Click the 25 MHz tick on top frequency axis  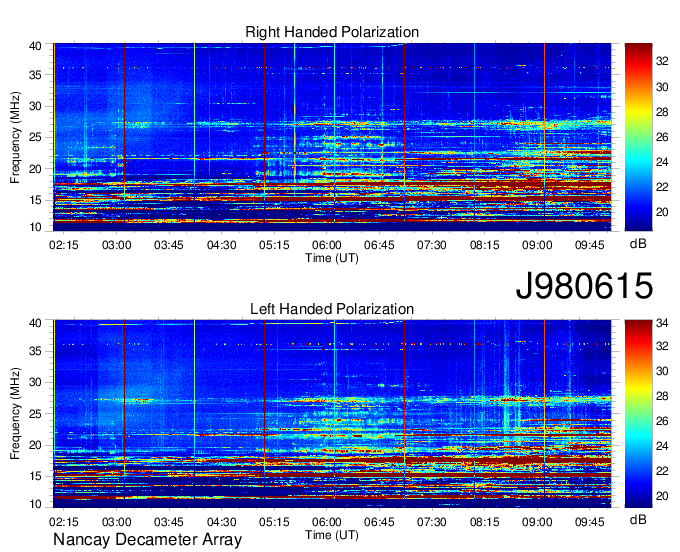(35, 138)
